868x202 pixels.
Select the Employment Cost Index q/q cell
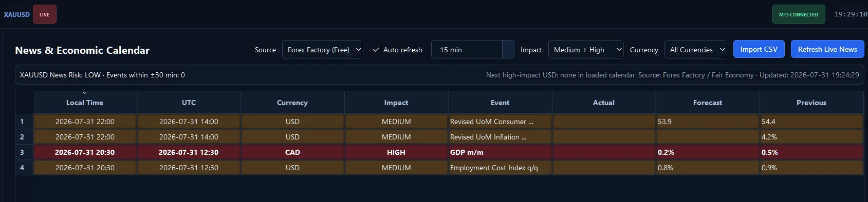[500, 168]
